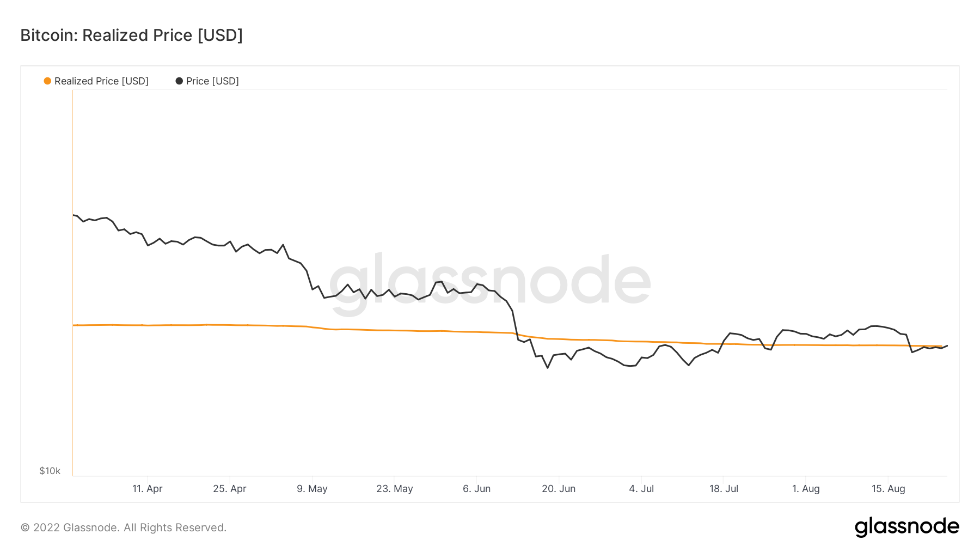Toggle the Price [USD] series label
The width and height of the screenshot is (980, 552).
(x=212, y=81)
